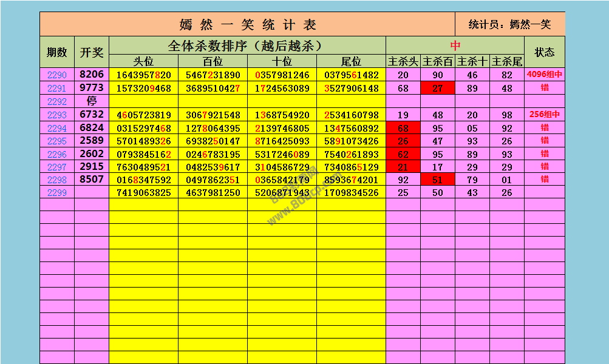Click the 期数 column header

57,52
